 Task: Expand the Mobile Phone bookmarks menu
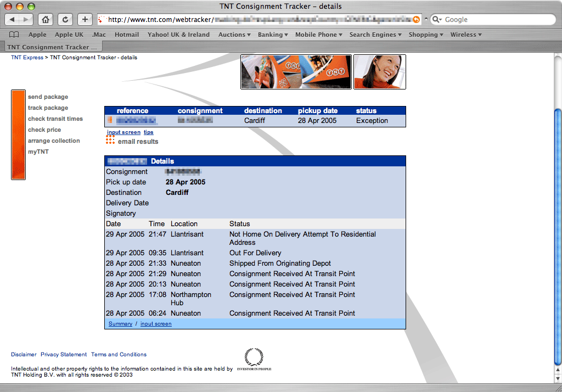pos(319,35)
